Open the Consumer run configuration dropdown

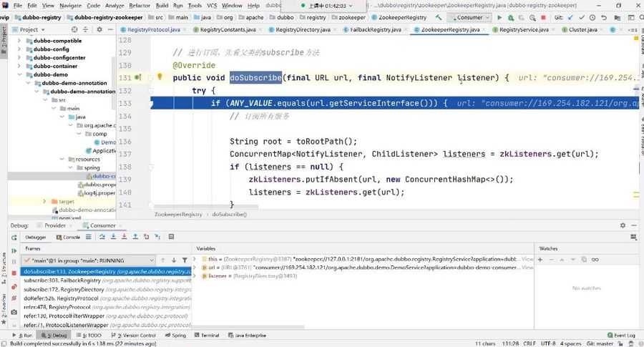(x=469, y=18)
